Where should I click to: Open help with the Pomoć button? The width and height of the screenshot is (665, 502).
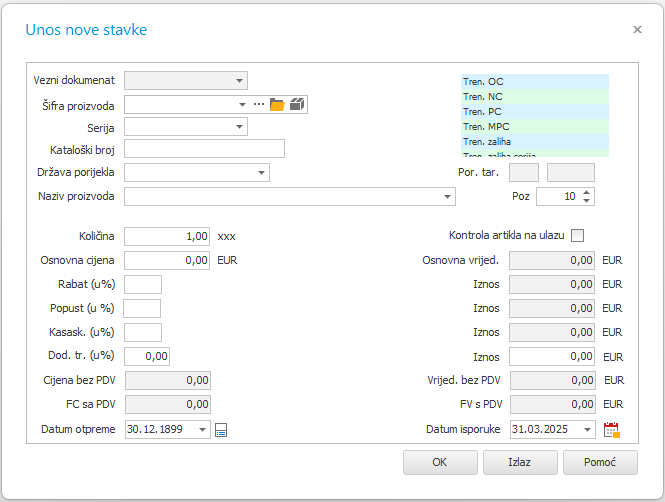[x=600, y=462]
